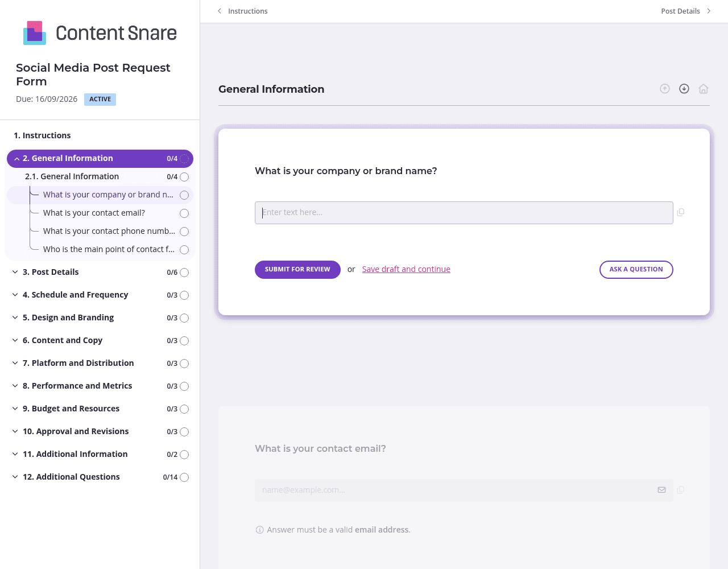This screenshot has width=728, height=569.
Task: Click status circle for 2. General Information
Action: [x=184, y=159]
